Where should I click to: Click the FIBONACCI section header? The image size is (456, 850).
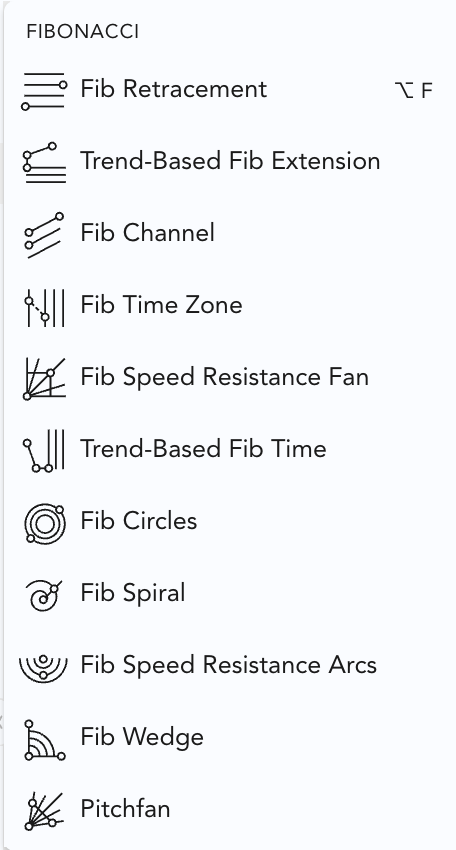[82, 32]
